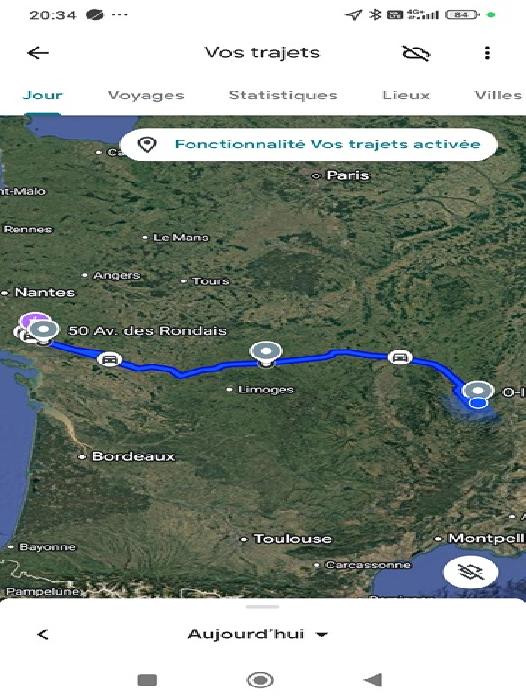
Task: Pull up the bottom sheet drag handle
Action: point(263,607)
